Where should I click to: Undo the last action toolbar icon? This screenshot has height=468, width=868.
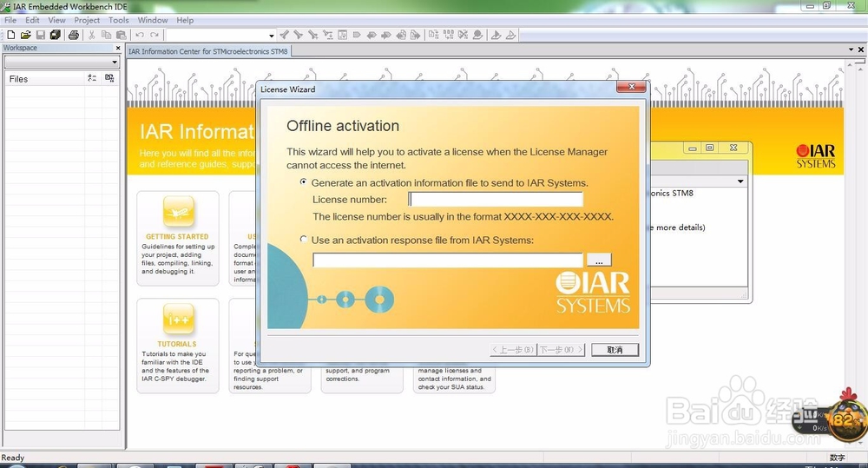pos(140,35)
